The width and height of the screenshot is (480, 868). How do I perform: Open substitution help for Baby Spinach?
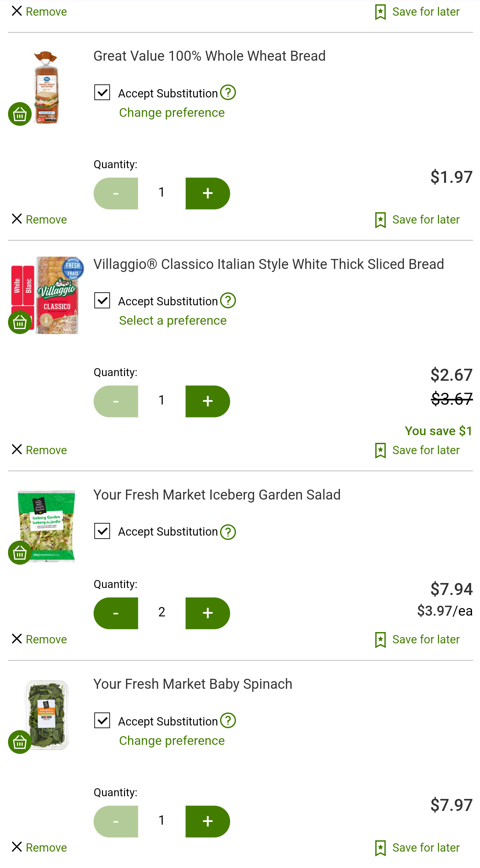point(228,720)
